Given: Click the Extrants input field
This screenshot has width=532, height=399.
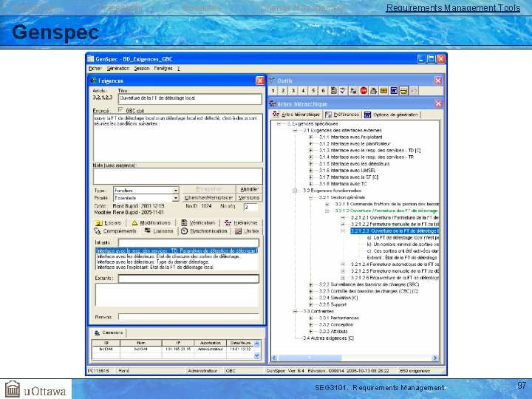Looking at the screenshot, I should [x=188, y=279].
